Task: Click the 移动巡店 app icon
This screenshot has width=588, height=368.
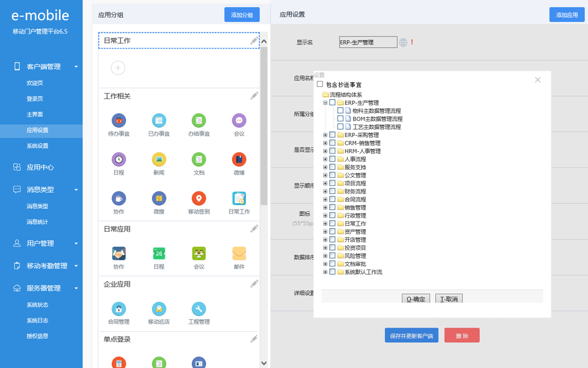Action: 159,309
